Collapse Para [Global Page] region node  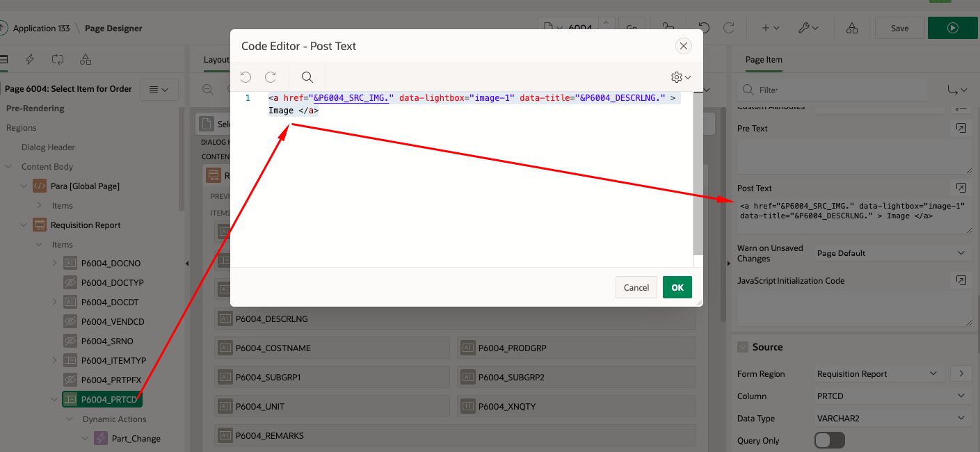pyautogui.click(x=24, y=186)
